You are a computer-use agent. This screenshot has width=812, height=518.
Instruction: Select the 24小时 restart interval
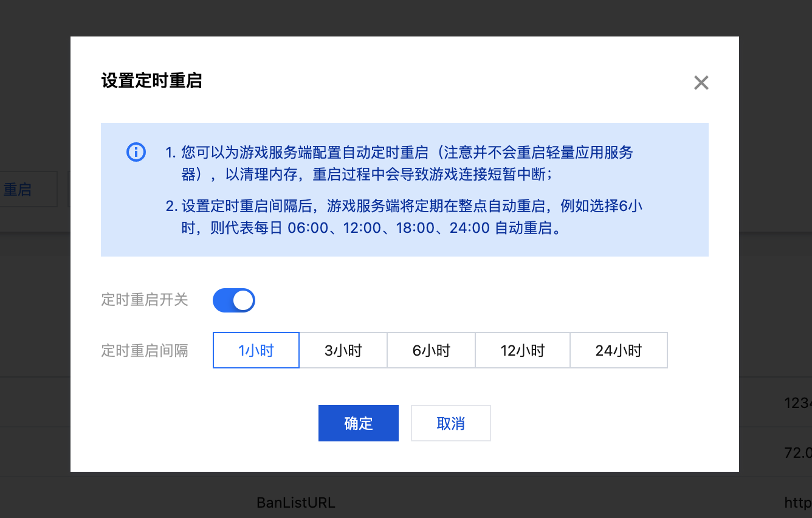click(x=618, y=350)
